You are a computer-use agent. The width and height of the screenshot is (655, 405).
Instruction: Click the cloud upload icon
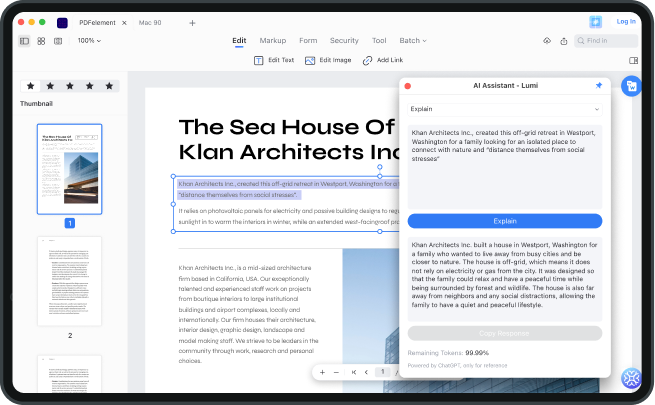coord(547,41)
